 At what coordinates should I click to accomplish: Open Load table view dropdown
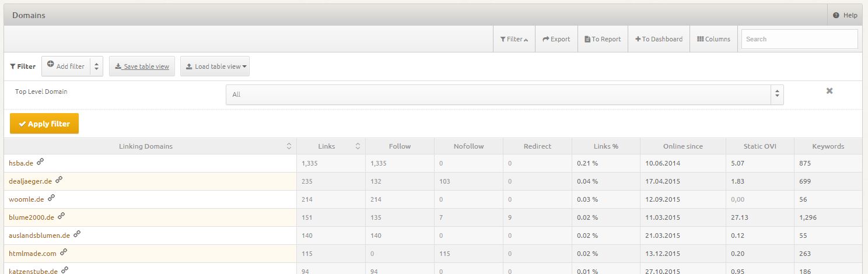pyautogui.click(x=215, y=66)
